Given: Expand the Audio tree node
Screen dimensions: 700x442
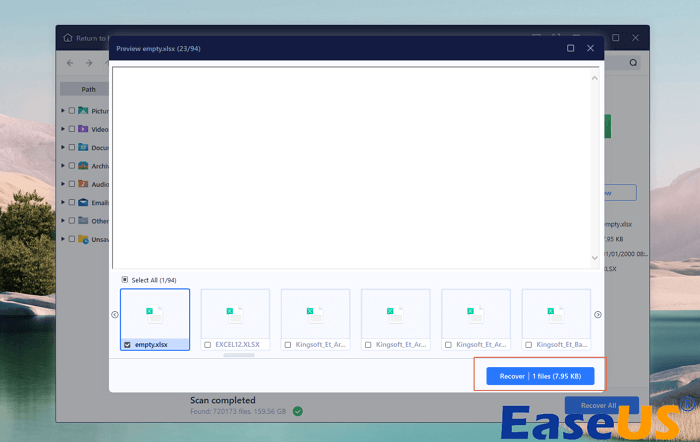Looking at the screenshot, I should (x=63, y=183).
